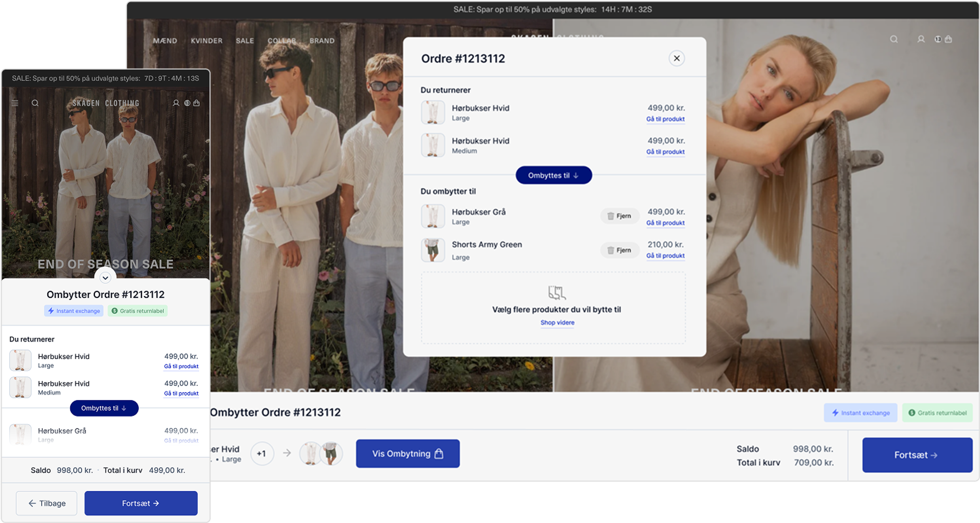Click mobile Ombyttes til pill button
This screenshot has width=980, height=523.
[x=104, y=408]
